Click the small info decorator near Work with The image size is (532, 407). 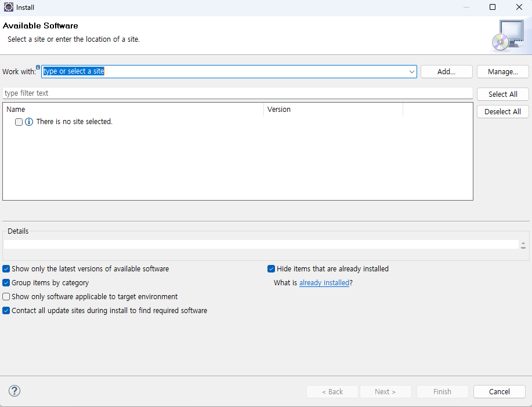pyautogui.click(x=38, y=67)
